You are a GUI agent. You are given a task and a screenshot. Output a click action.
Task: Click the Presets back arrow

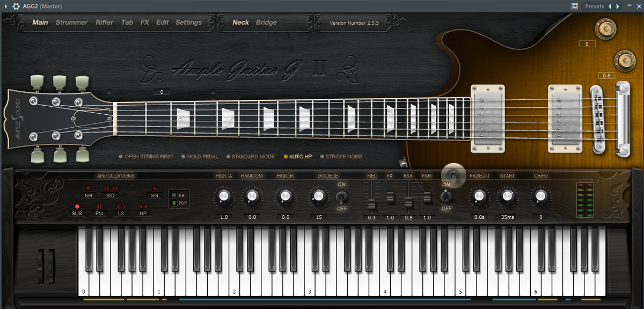coord(610,6)
